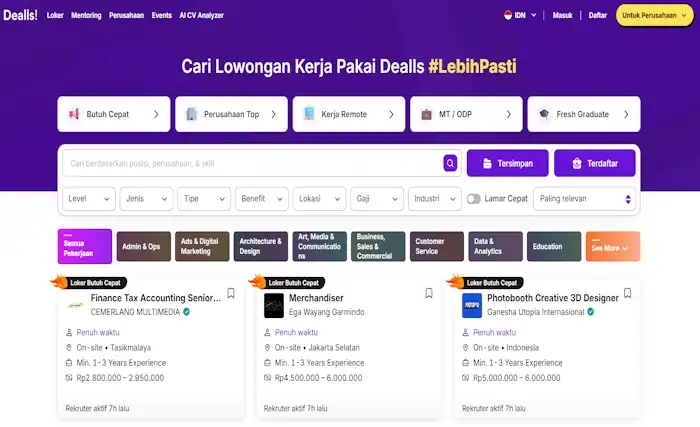
Task: Open the Paling relevan sort dropdown
Action: click(x=584, y=199)
